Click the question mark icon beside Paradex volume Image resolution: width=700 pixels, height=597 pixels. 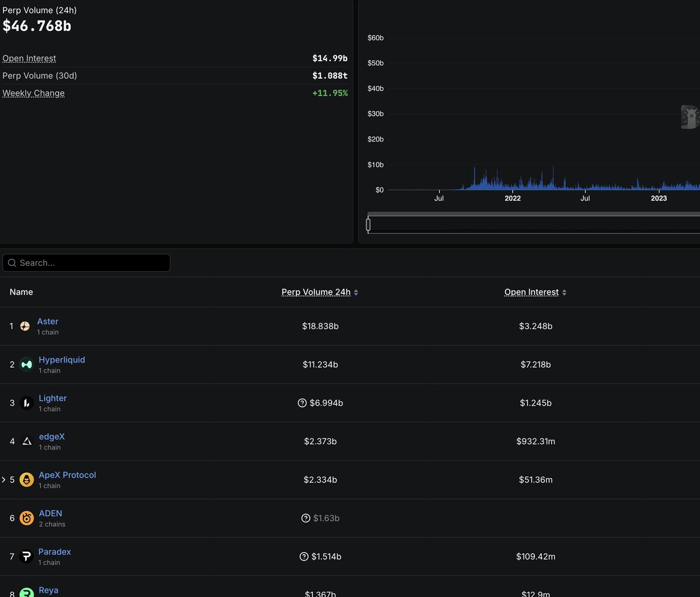pyautogui.click(x=304, y=557)
